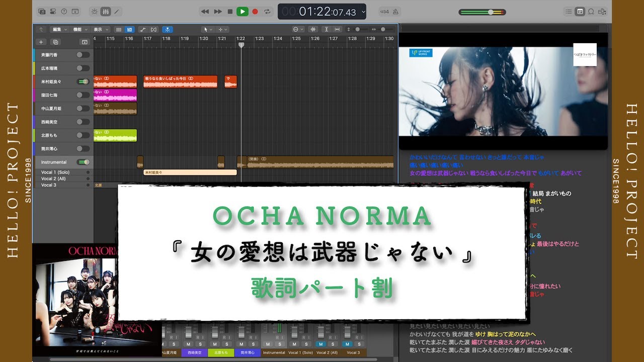
Task: Toggle the 広本瑠璃 track on
Action: click(x=83, y=68)
